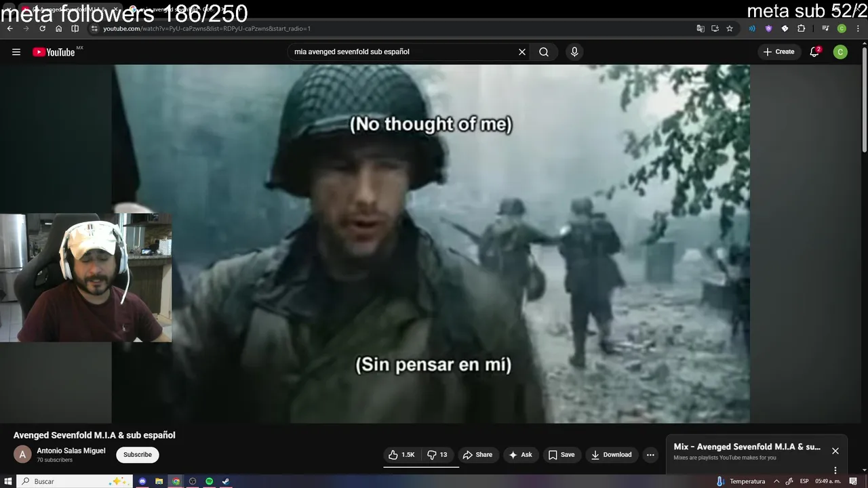The image size is (868, 488).
Task: Dislike the Avenged Sevenfold video
Action: pyautogui.click(x=437, y=455)
